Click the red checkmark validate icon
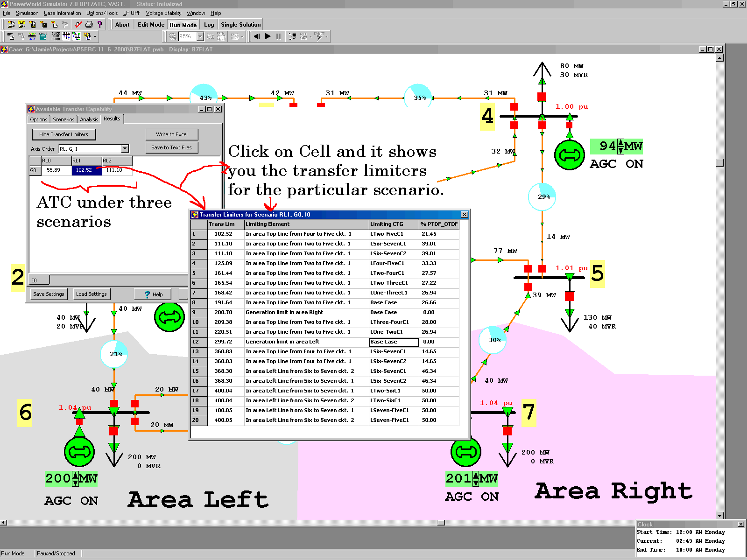This screenshot has width=747, height=560. click(x=78, y=25)
